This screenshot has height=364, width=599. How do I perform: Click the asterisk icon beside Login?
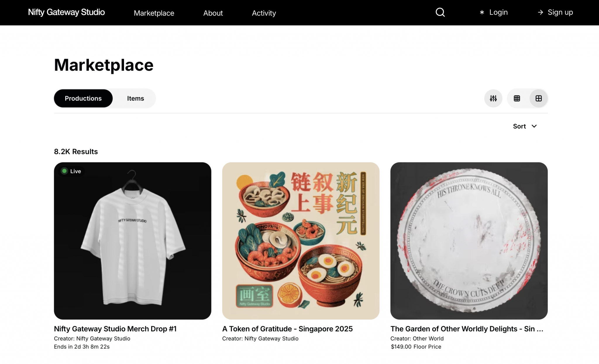tap(482, 12)
